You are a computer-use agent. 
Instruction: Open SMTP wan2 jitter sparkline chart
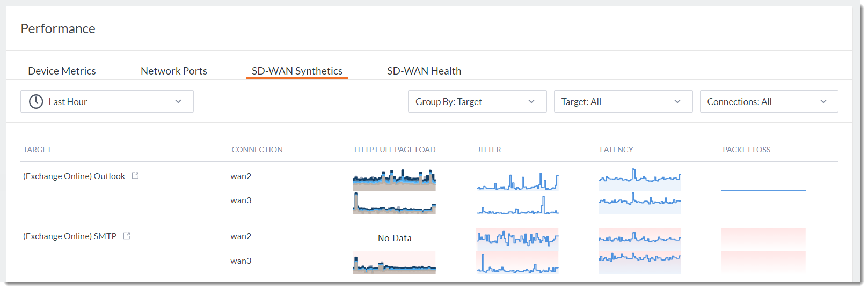(x=517, y=239)
